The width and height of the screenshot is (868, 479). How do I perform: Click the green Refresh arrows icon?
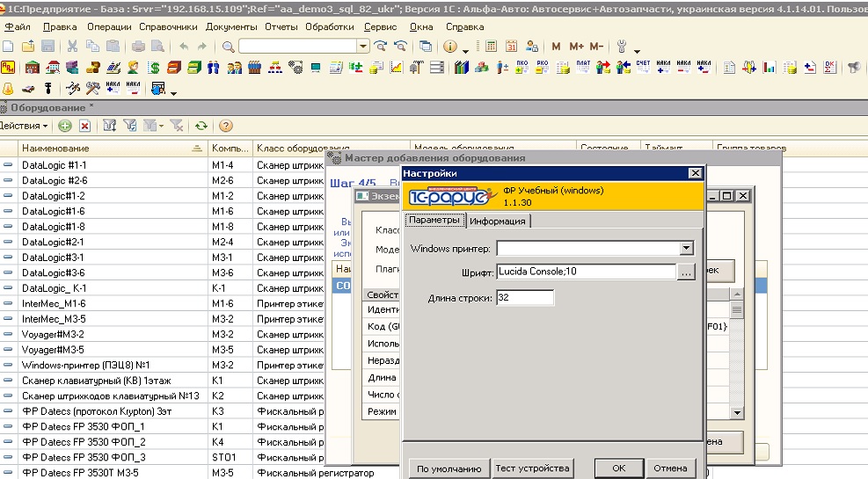201,126
